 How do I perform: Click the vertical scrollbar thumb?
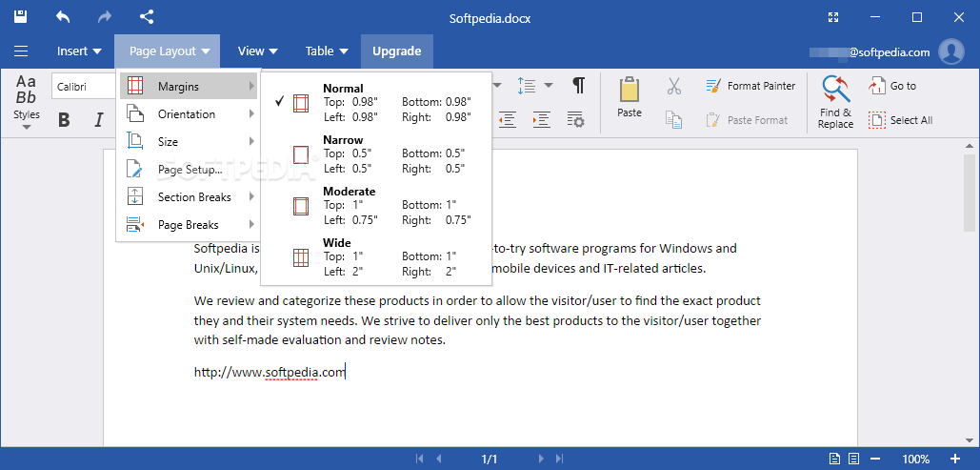pyautogui.click(x=969, y=191)
